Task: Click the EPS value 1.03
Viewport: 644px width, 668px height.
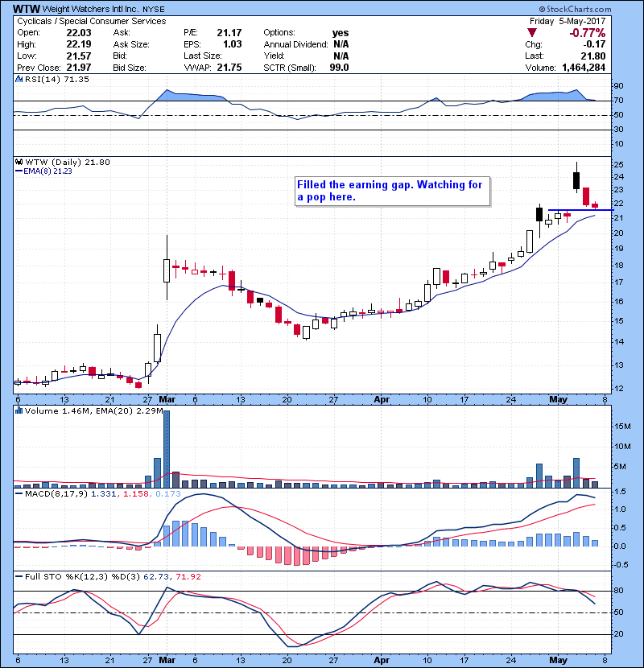Action: click(x=233, y=44)
